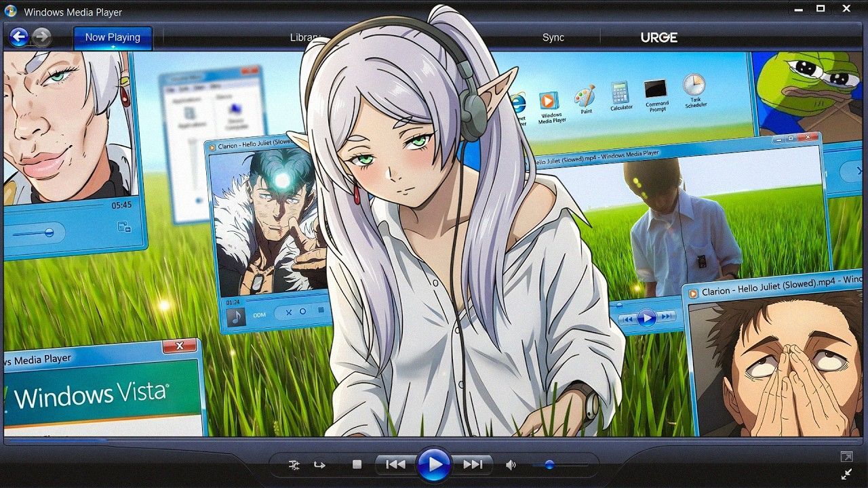Click the blue Back arrow button
This screenshot has width=868, height=488.
click(19, 37)
